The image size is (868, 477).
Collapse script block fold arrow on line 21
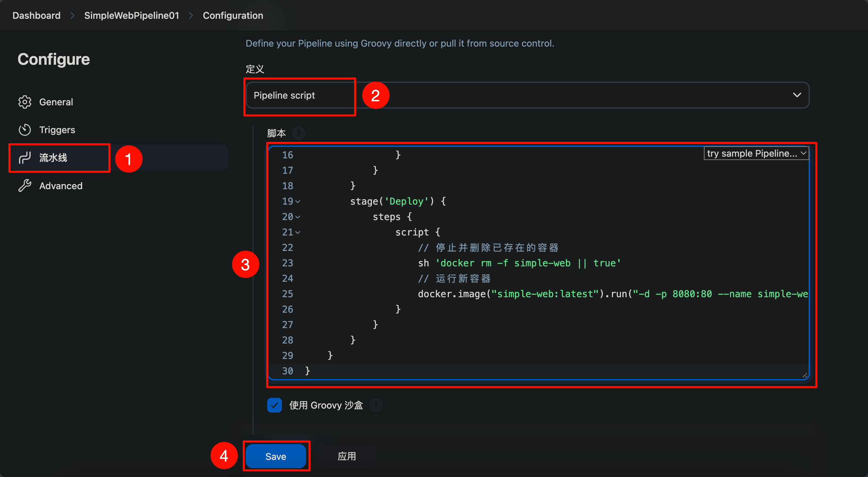point(298,232)
